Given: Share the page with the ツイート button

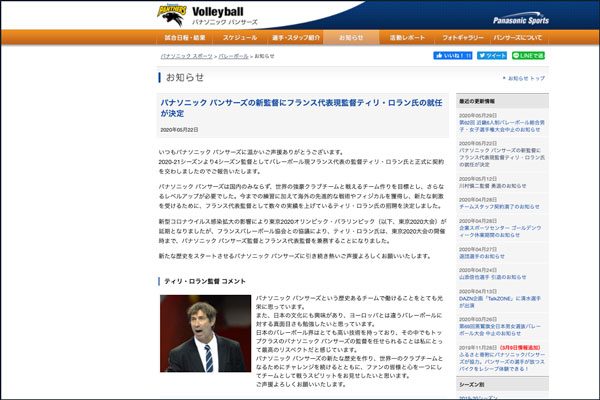Looking at the screenshot, I should click(491, 56).
